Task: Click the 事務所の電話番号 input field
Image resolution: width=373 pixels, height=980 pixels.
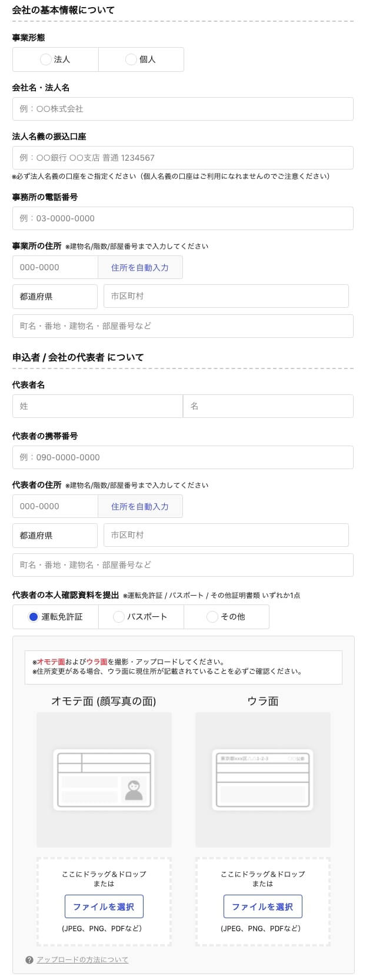Action: (x=183, y=218)
